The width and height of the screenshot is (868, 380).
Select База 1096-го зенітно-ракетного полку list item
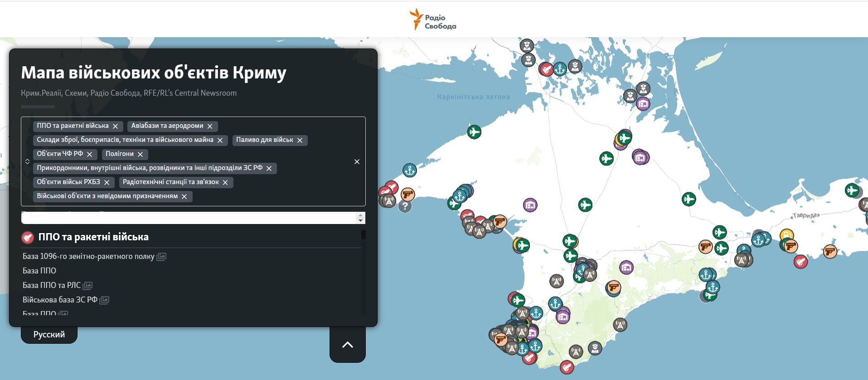88,256
